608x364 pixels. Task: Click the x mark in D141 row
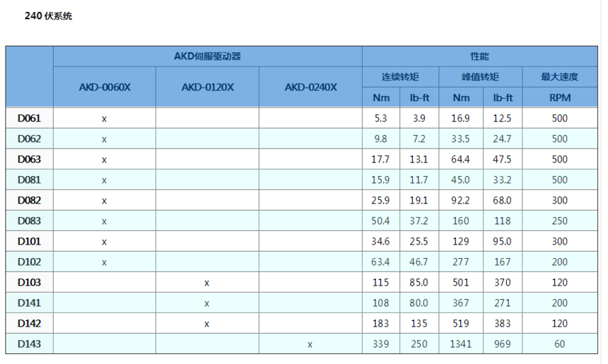(206, 305)
